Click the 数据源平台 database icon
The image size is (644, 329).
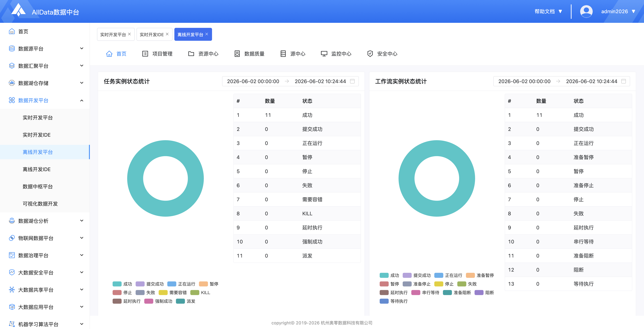tap(12, 49)
